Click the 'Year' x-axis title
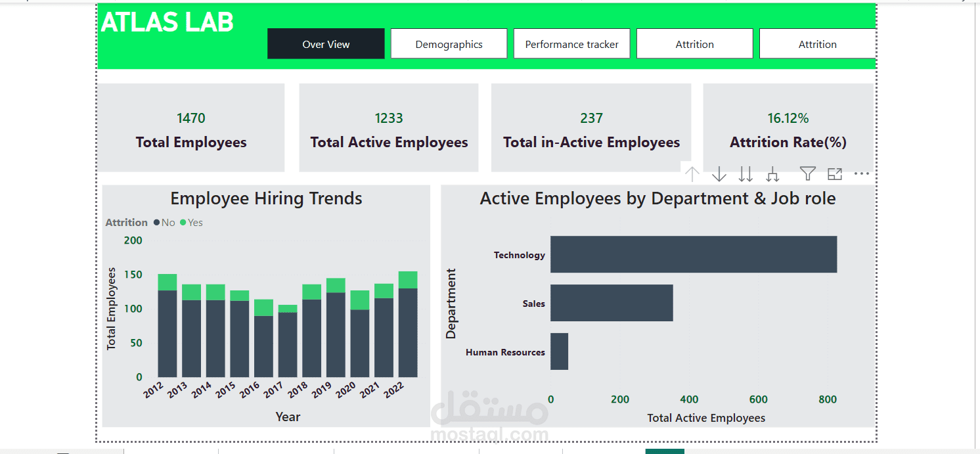 pos(288,417)
